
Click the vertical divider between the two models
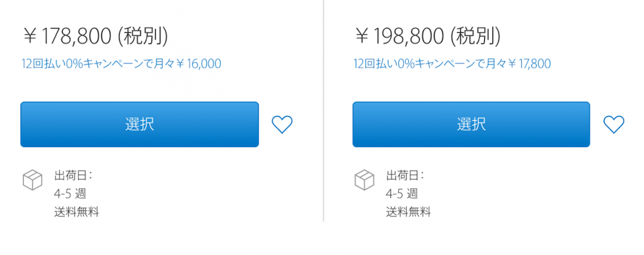[324, 107]
